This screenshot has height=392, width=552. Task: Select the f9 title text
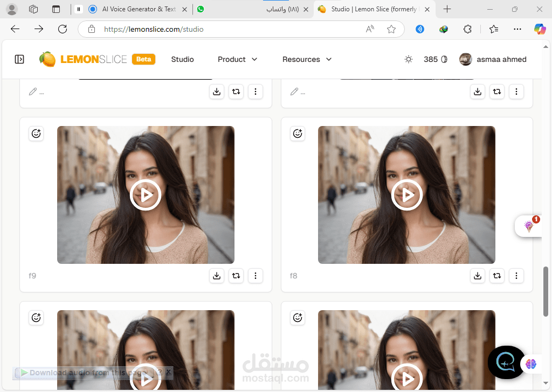32,276
